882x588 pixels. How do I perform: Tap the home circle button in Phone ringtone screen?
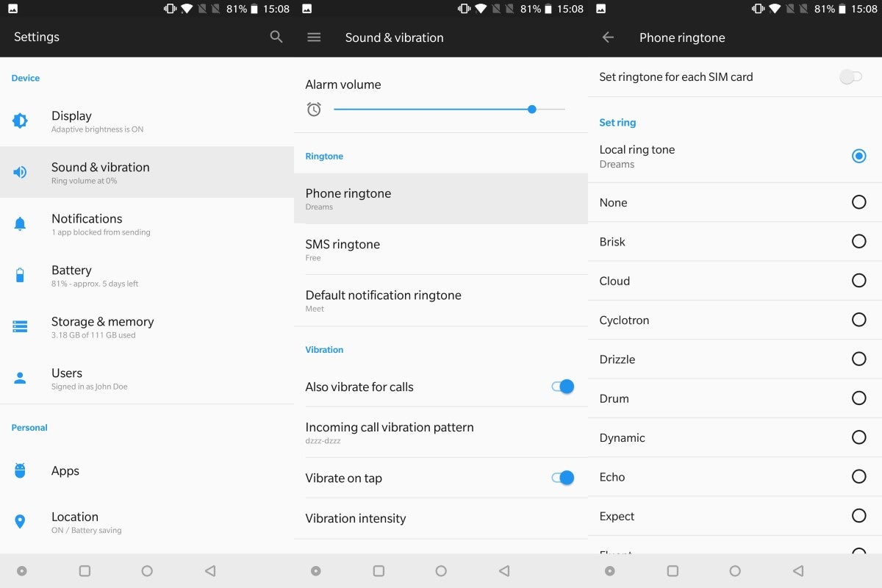pyautogui.click(x=735, y=570)
